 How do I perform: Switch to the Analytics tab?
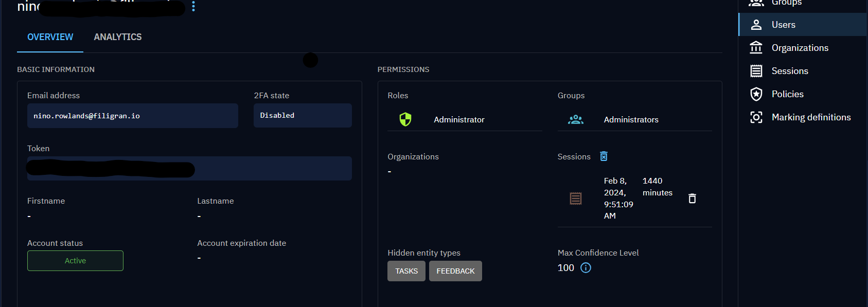117,37
